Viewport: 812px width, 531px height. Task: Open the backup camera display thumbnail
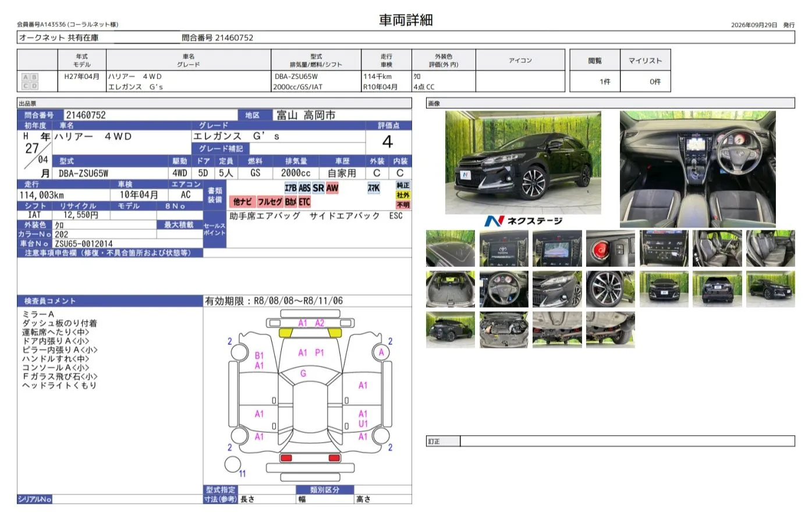tap(557, 248)
